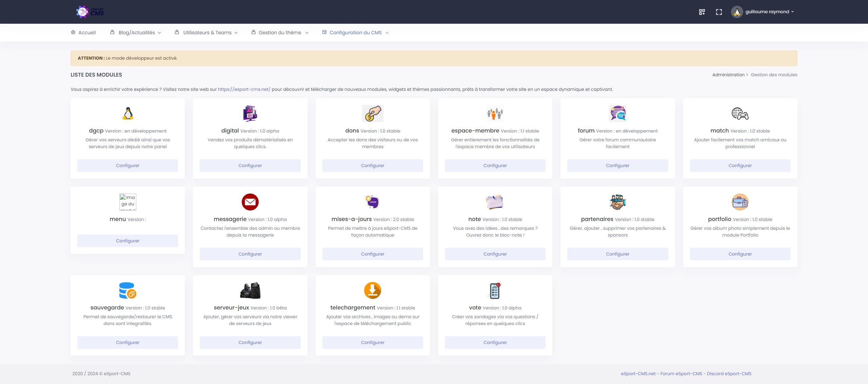Open the https://esport-cms.net/ link
The width and height of the screenshot is (868, 384).
[x=244, y=89]
